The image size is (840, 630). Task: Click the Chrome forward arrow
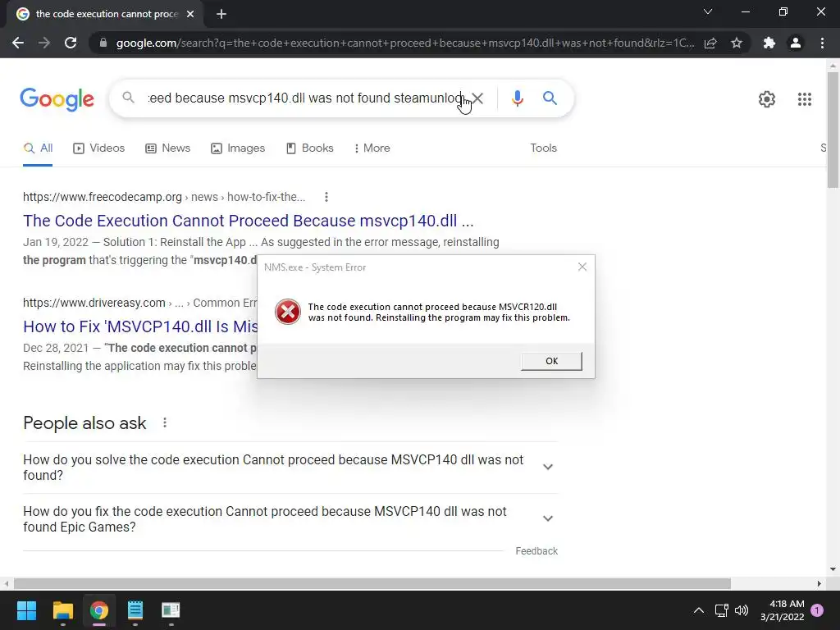point(44,43)
